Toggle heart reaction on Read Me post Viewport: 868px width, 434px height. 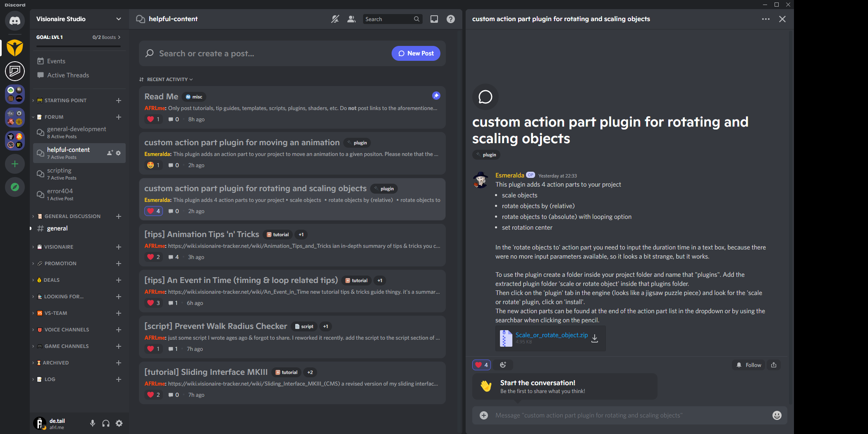(x=154, y=119)
